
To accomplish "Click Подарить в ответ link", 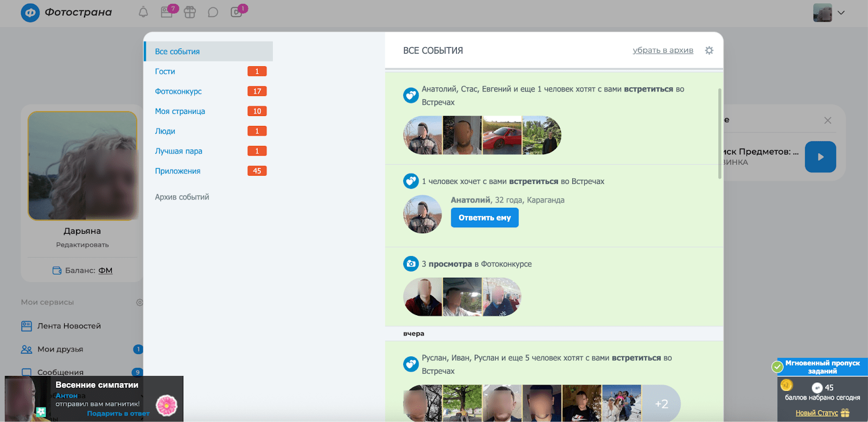I will [118, 413].
